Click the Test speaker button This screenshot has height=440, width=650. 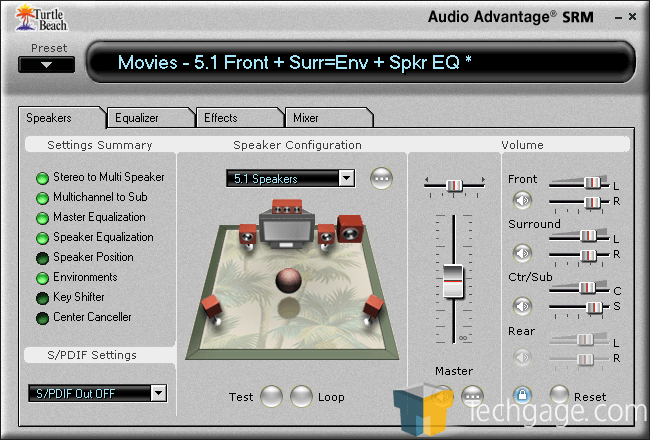click(x=272, y=396)
